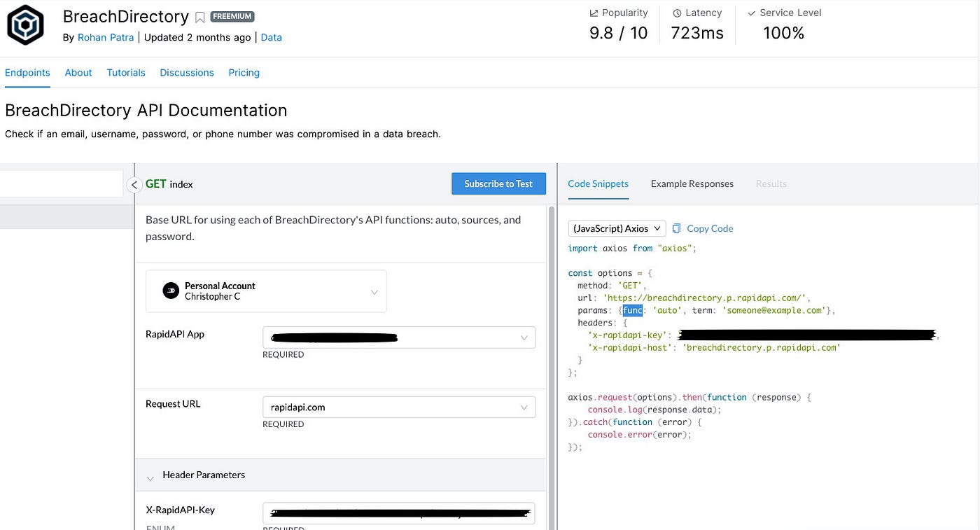980x530 pixels.
Task: Click the endpoint search box in sidebar
Action: (62, 183)
